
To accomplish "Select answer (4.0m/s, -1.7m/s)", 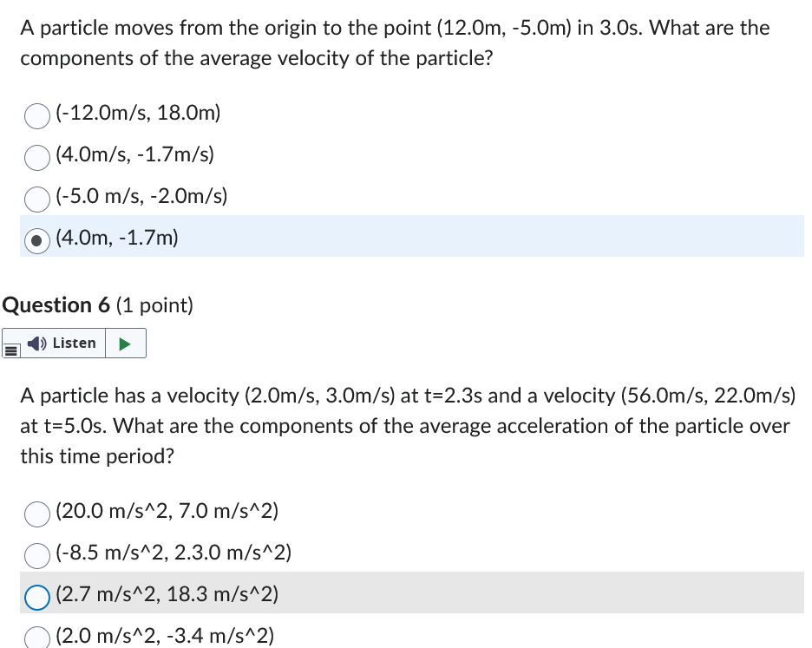I will [x=36, y=157].
